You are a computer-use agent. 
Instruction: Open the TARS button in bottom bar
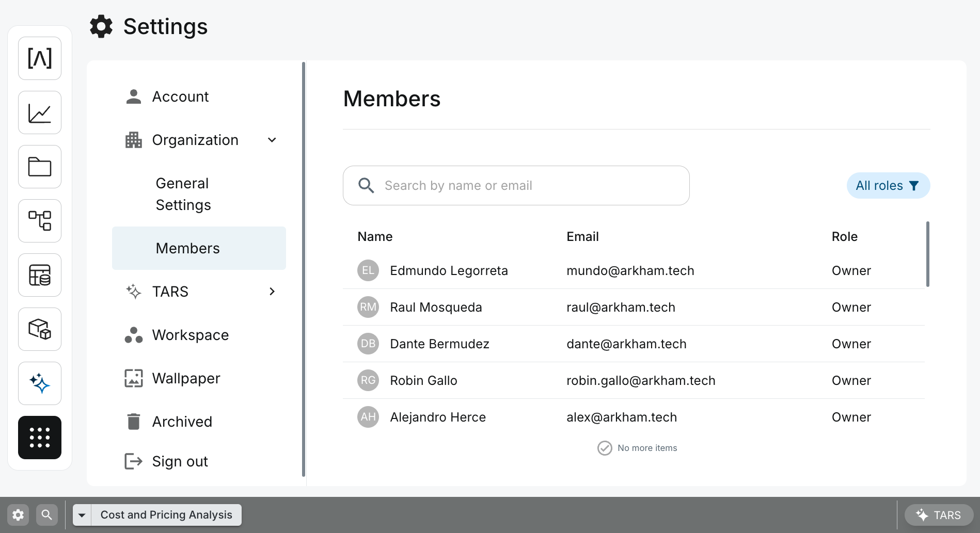(x=939, y=515)
